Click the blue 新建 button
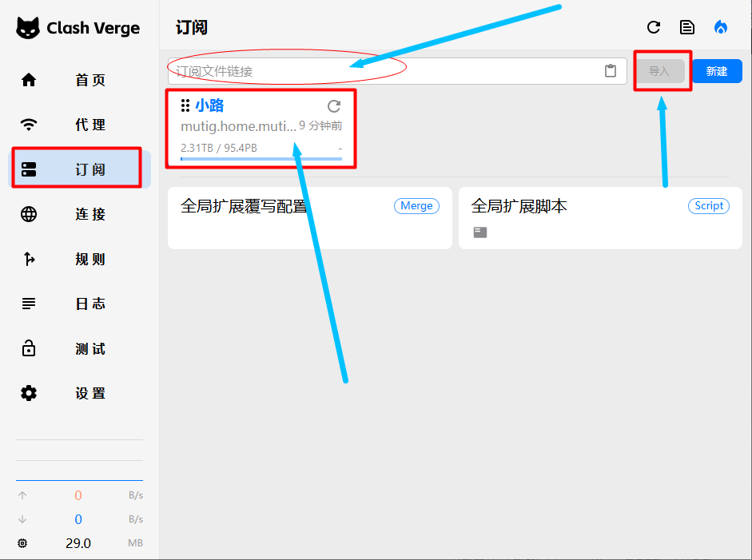Viewport: 752px width, 560px height. click(x=717, y=71)
